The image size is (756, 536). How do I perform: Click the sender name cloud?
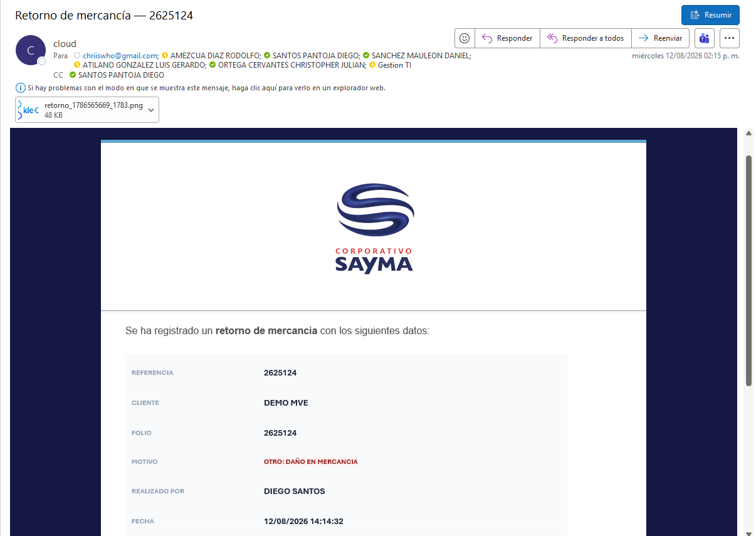tap(65, 44)
